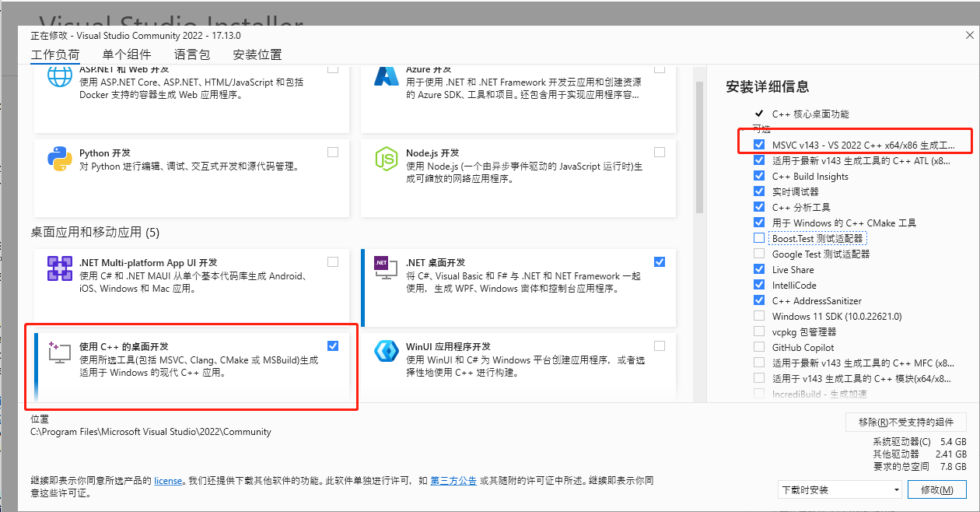Screen dimensions: 980x512
Task: Click the Node.js development workload icon
Action: 387,160
